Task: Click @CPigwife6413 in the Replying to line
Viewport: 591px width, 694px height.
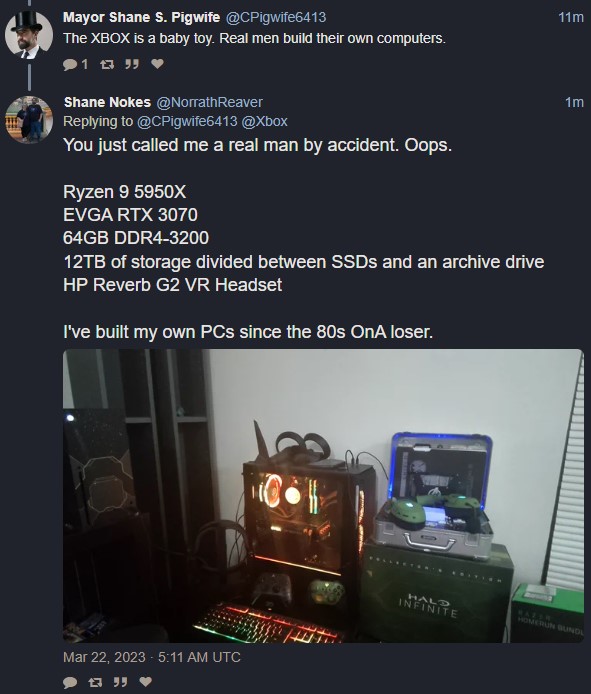Action: click(187, 121)
